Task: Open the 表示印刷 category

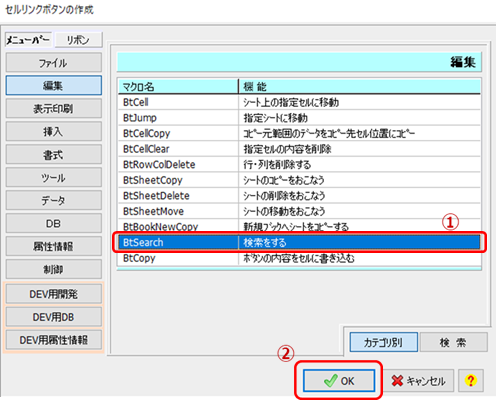Action: [53, 108]
